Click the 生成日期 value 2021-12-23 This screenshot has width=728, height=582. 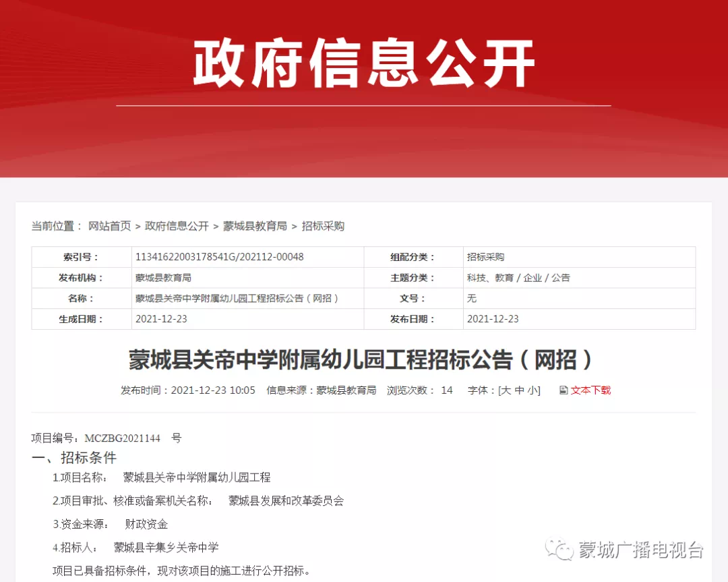pyautogui.click(x=161, y=319)
